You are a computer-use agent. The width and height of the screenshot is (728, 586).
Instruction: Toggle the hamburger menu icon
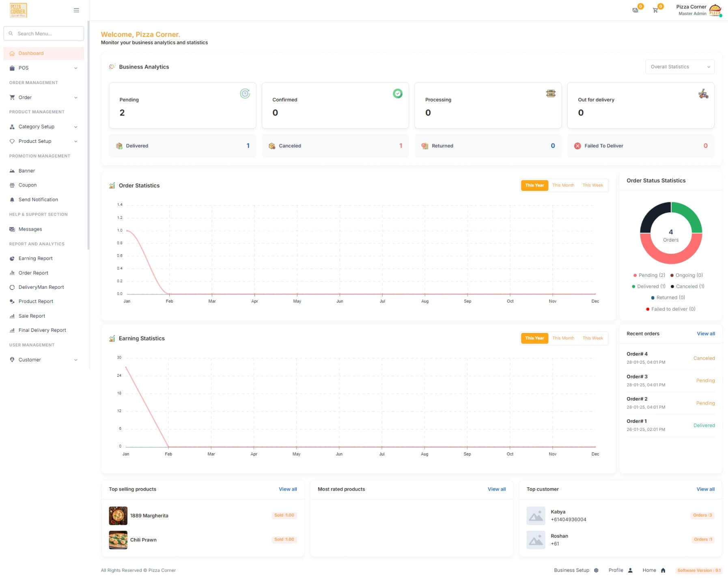[76, 10]
